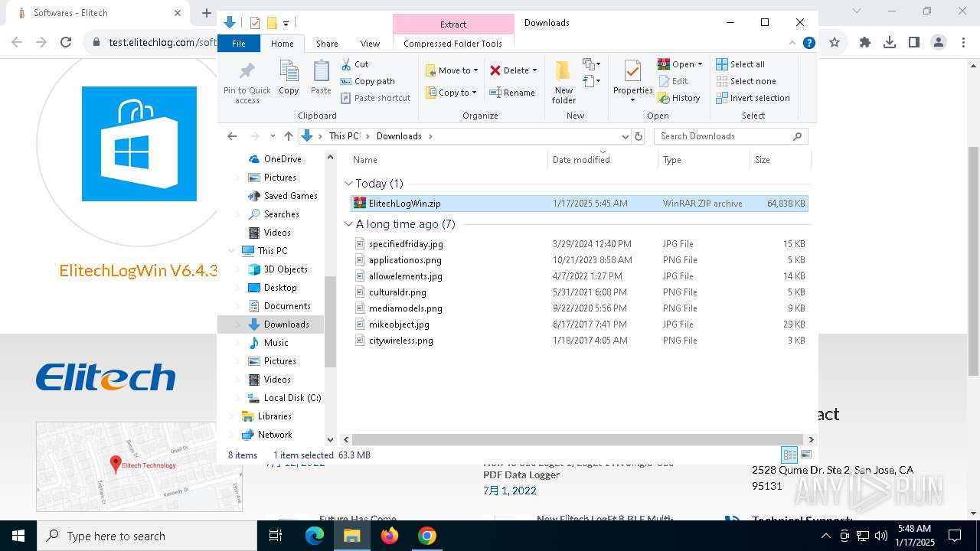Sort by Size column
The width and height of the screenshot is (980, 551).
point(779,160)
